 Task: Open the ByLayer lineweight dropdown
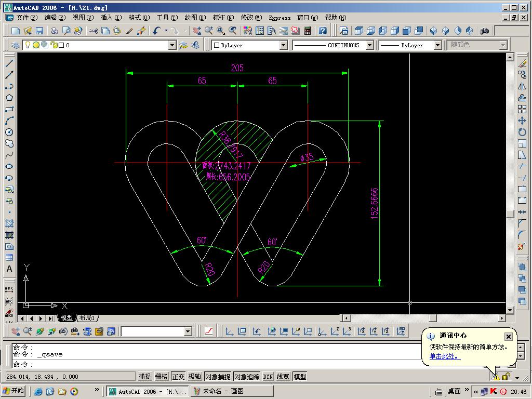pos(437,45)
